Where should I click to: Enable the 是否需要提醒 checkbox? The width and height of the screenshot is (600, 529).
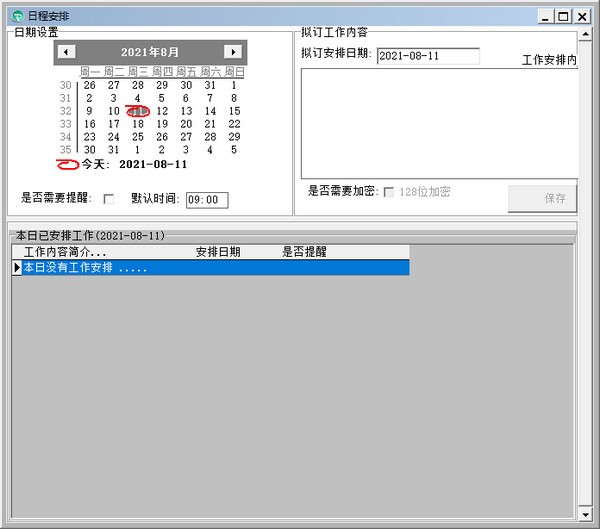click(x=109, y=199)
